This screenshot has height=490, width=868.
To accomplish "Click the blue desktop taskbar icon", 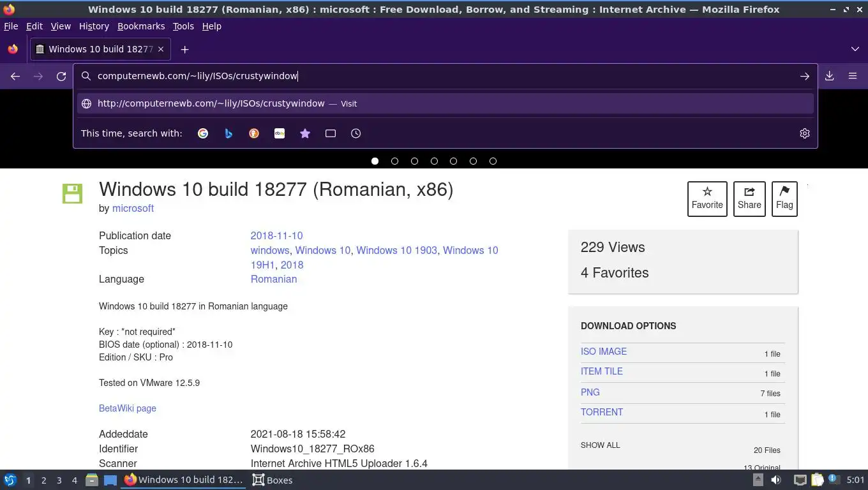I will [x=110, y=480].
